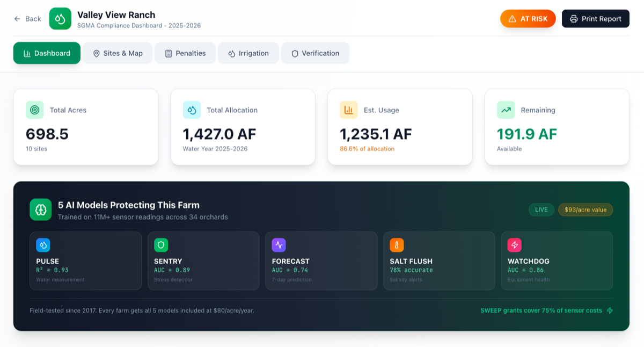644x347 pixels.
Task: Click the AI brain icon
Action: click(40, 209)
